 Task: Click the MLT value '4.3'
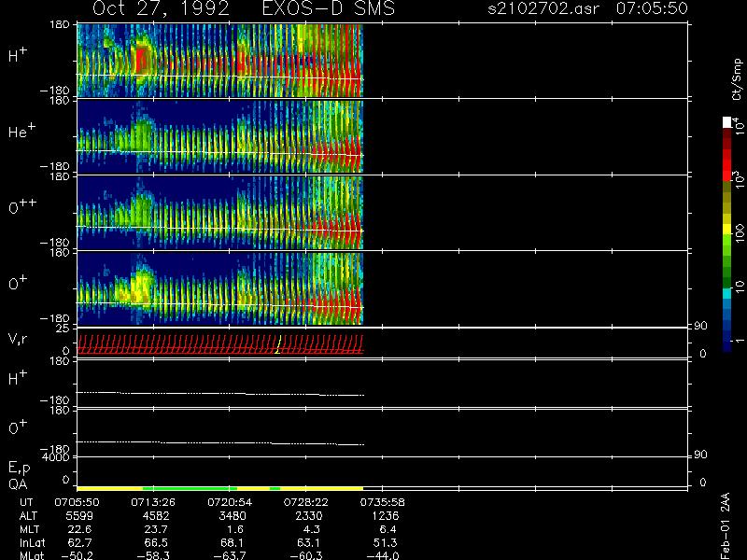click(312, 529)
